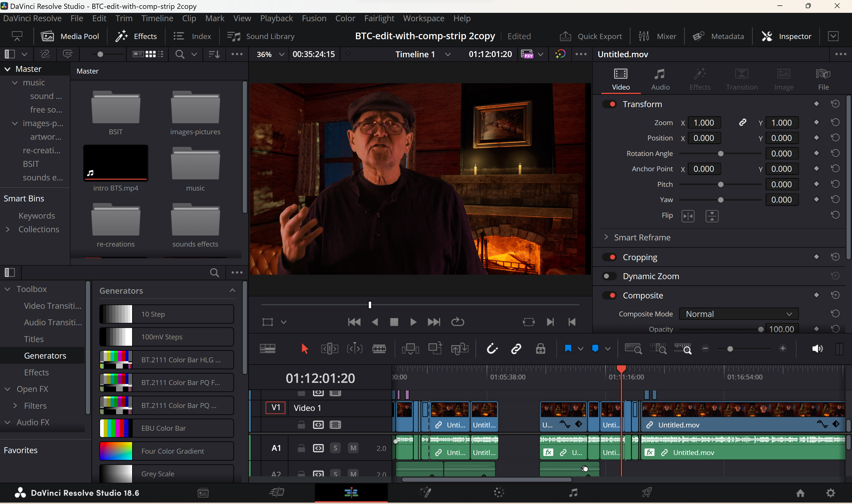852x504 pixels.
Task: Select intro BTS.mp4 clip thumbnail
Action: [x=116, y=163]
